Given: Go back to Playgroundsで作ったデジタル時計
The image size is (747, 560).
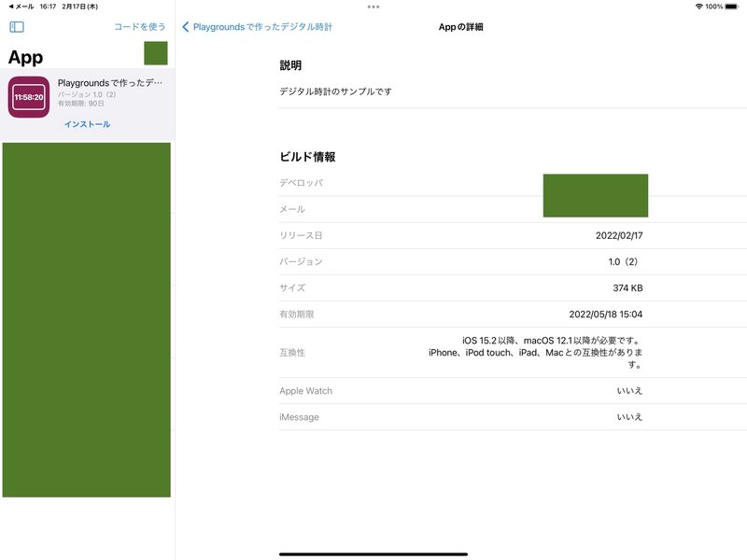Looking at the screenshot, I should point(258,27).
